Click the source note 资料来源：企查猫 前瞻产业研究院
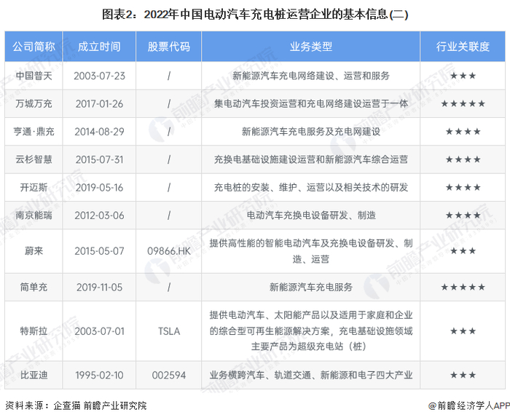 coord(76,405)
